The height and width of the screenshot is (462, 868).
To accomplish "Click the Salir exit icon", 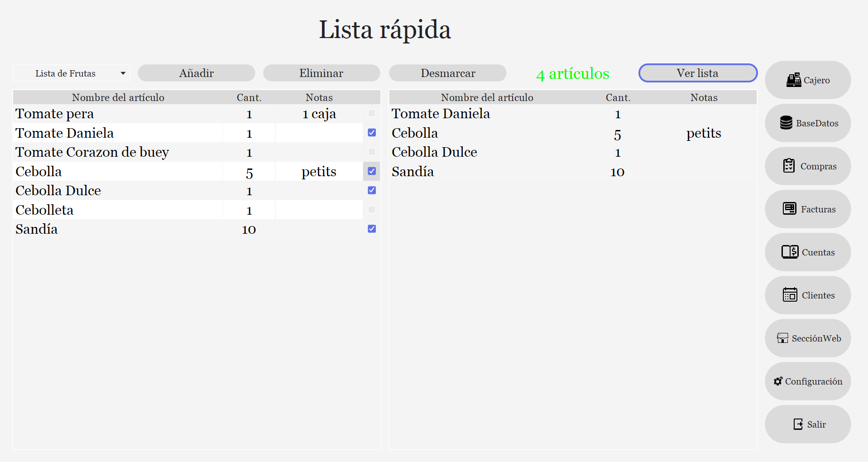I will 798,424.
